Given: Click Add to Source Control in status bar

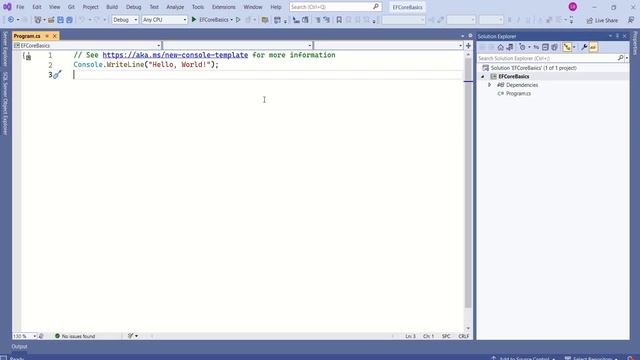Looking at the screenshot, I should (x=524, y=358).
